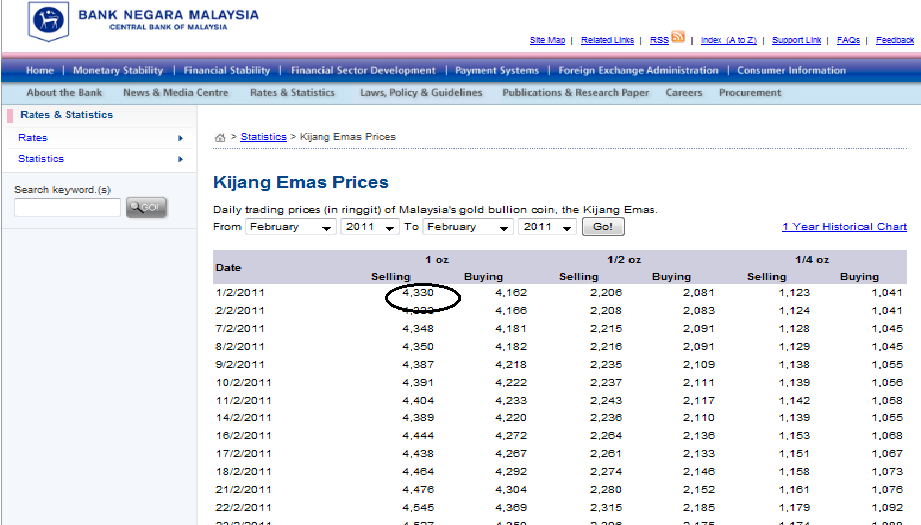
Task: Click the Statistics breadcrumb link
Action: point(264,137)
